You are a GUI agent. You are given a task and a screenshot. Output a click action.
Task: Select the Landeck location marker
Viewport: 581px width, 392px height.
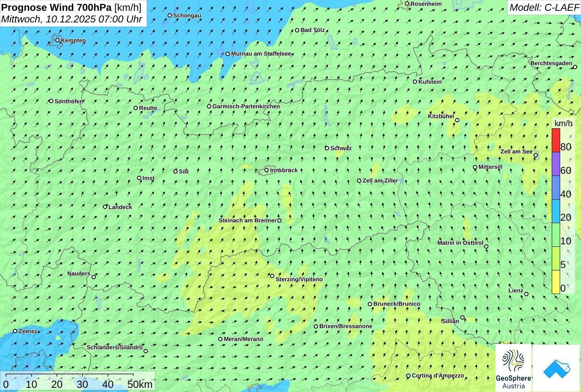tap(105, 207)
